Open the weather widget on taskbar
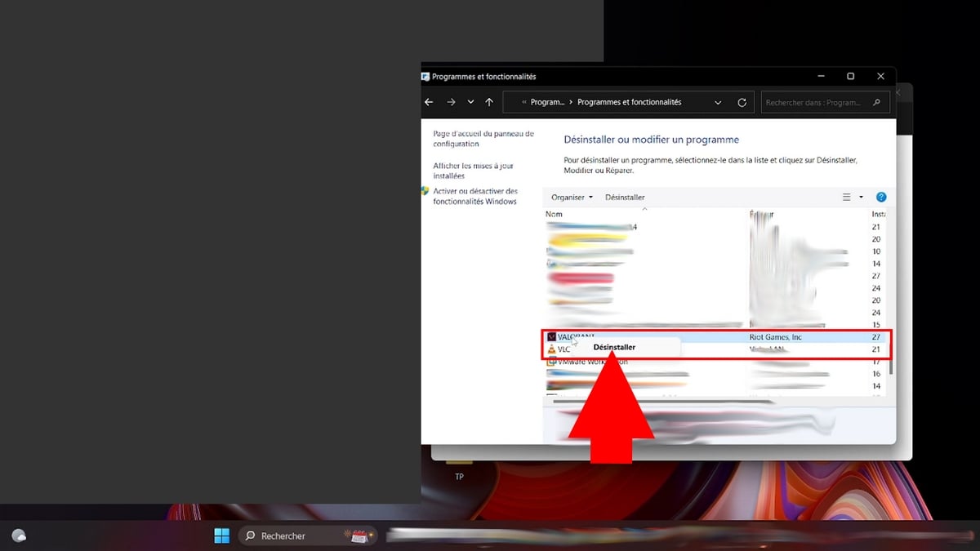980x551 pixels. click(x=19, y=535)
